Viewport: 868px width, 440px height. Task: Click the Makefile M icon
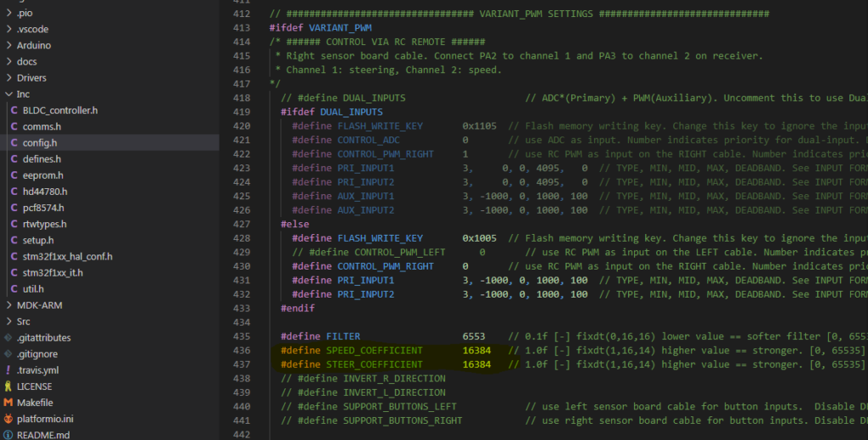(x=8, y=403)
